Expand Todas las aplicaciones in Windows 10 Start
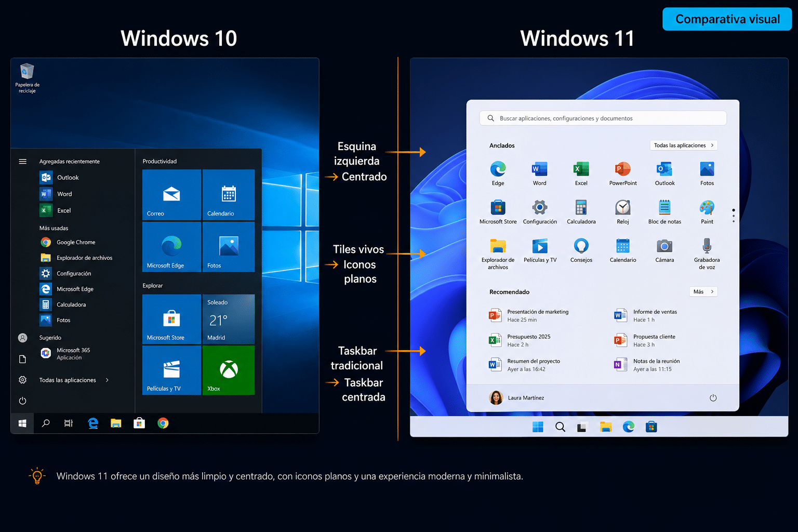This screenshot has height=532, width=798. click(74, 380)
